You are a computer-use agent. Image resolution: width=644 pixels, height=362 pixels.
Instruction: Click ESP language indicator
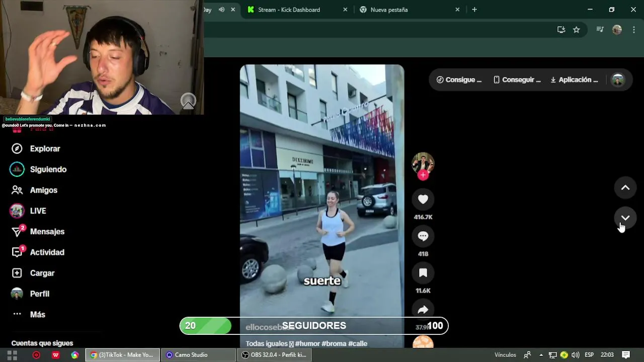coord(589,355)
